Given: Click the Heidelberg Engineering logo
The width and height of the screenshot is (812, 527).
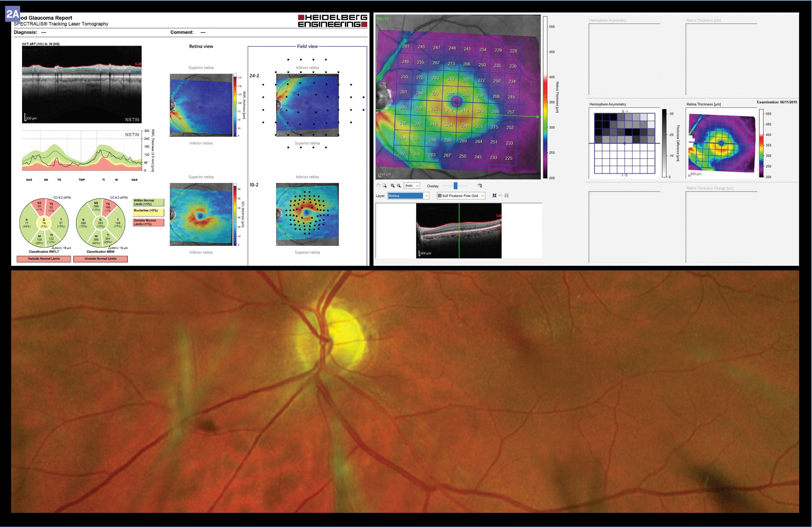Looking at the screenshot, I should [x=332, y=21].
